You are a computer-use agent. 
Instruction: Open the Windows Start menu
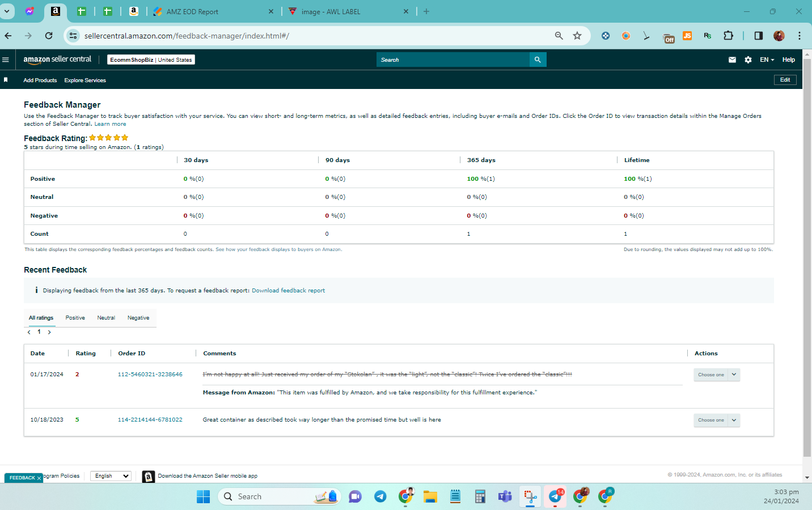point(203,496)
